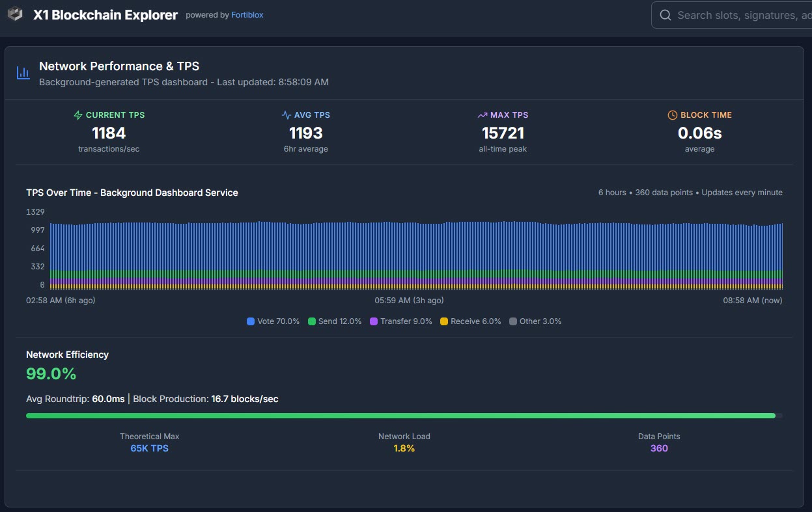
Task: Toggle the Vote 70.0% legend item
Action: click(x=273, y=321)
